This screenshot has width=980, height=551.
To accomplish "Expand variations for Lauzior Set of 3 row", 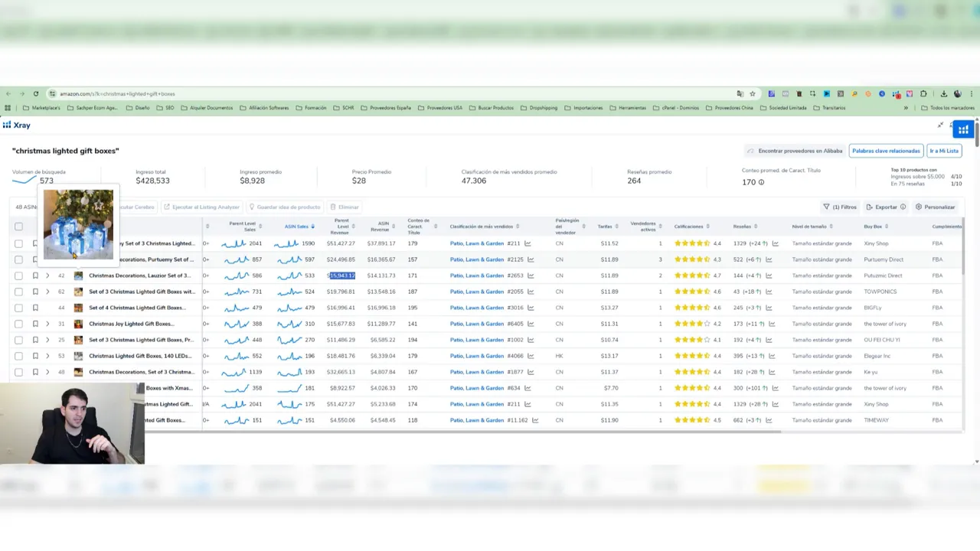I will [47, 275].
